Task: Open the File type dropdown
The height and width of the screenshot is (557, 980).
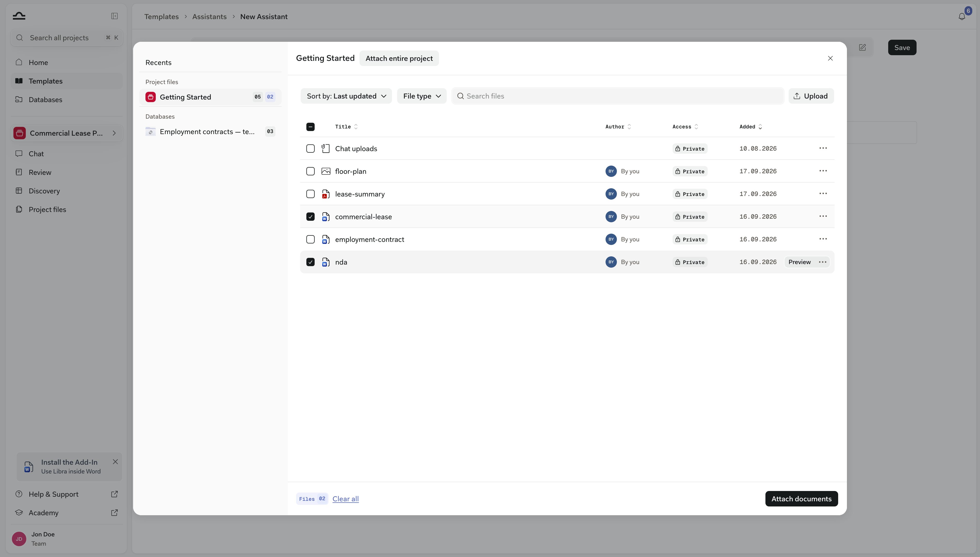Action: tap(422, 96)
